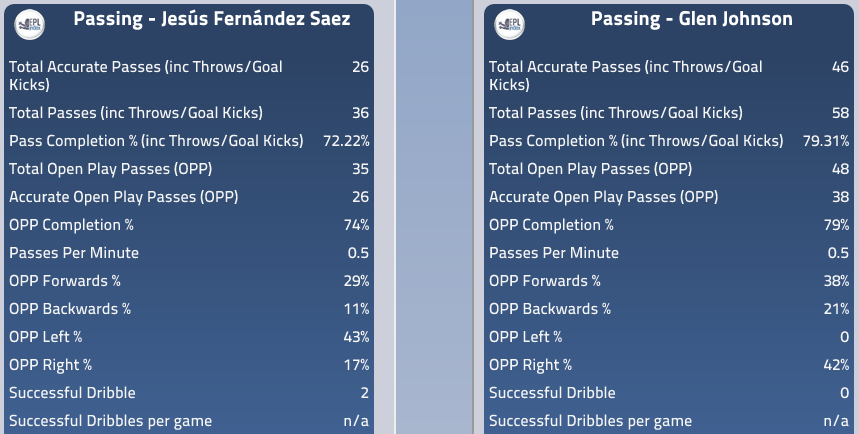
Task: Click 'OPP Completion %' row for Glen Johnson
Action: 551,225
